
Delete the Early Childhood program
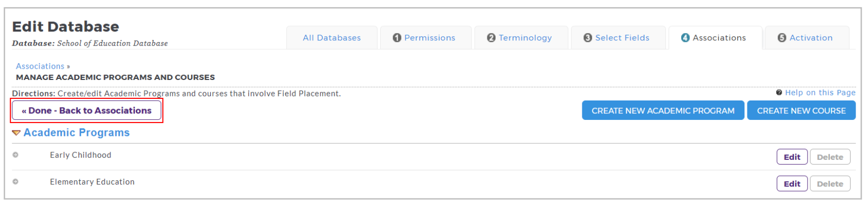pyautogui.click(x=830, y=157)
